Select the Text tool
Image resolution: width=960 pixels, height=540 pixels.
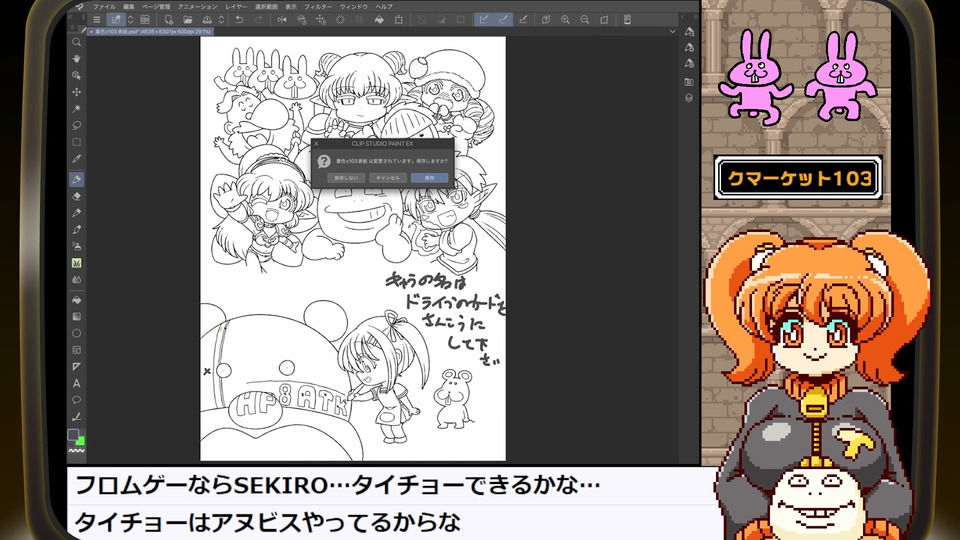(x=77, y=383)
